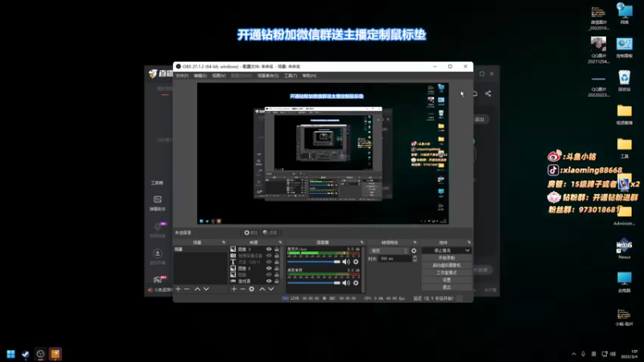Move source up in Sources panel
Screen dimensions: 644x362
(262, 289)
